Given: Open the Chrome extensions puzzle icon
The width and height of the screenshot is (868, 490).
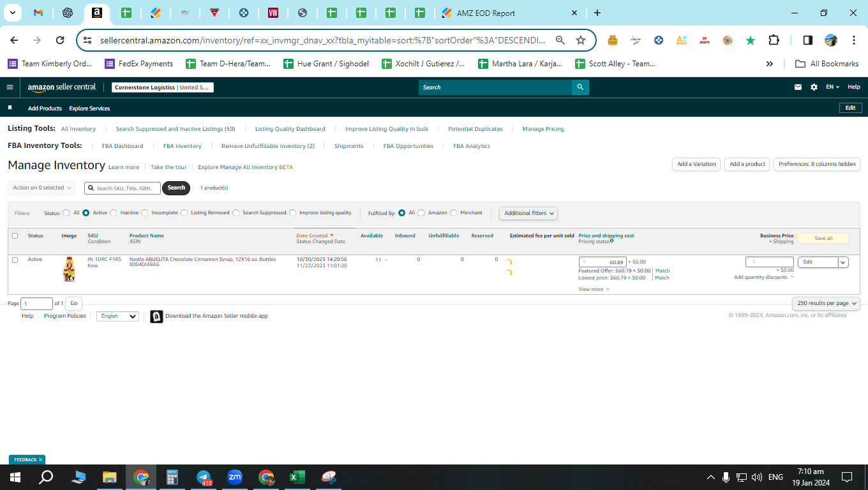Looking at the screenshot, I should tap(774, 40).
